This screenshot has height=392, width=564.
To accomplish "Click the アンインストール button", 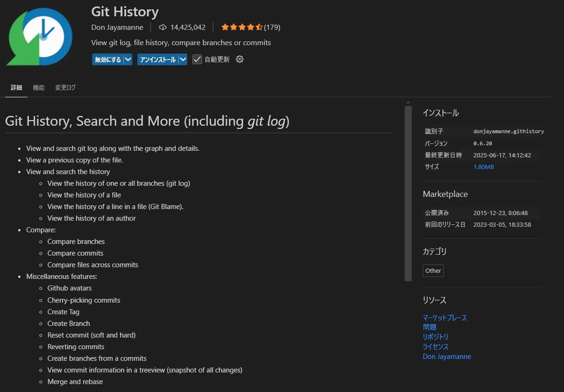I will [x=158, y=60].
